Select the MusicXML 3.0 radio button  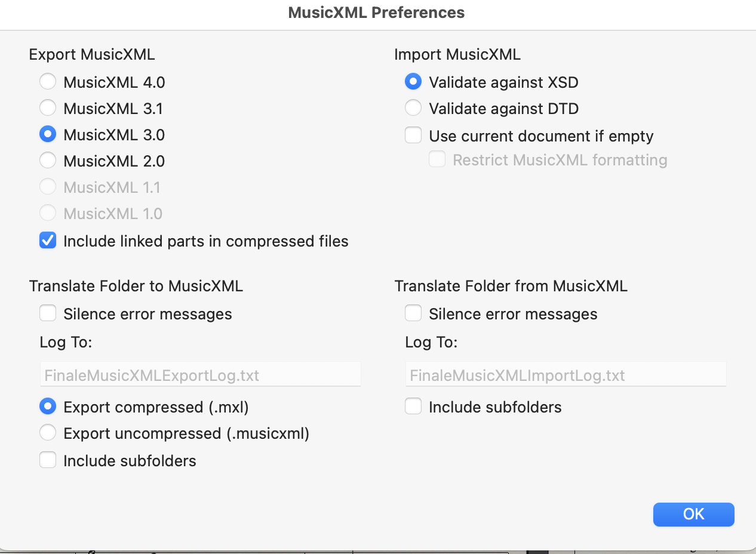point(48,135)
